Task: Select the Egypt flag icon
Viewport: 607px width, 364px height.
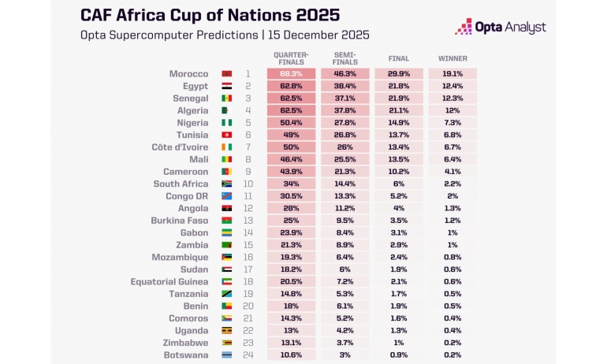Action: (226, 86)
